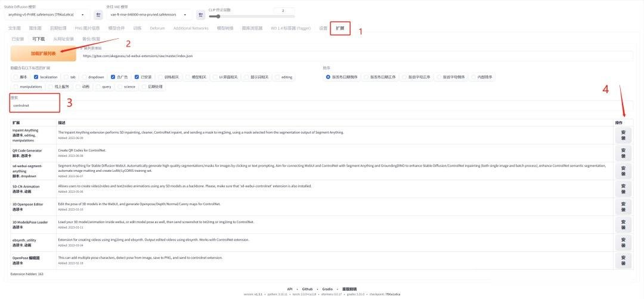Open the 从网址安装 sub-tab
The height and width of the screenshot is (299, 644).
63,39
